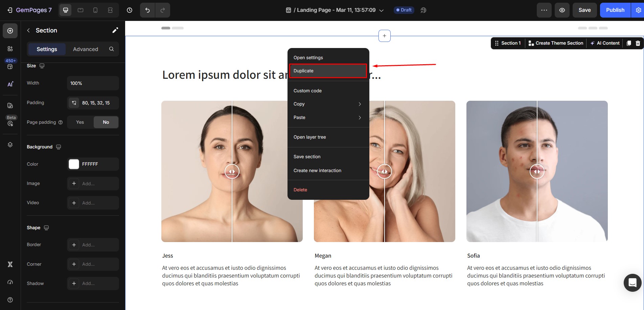Open version history clock icon
The height and width of the screenshot is (310, 644).
pos(130,10)
